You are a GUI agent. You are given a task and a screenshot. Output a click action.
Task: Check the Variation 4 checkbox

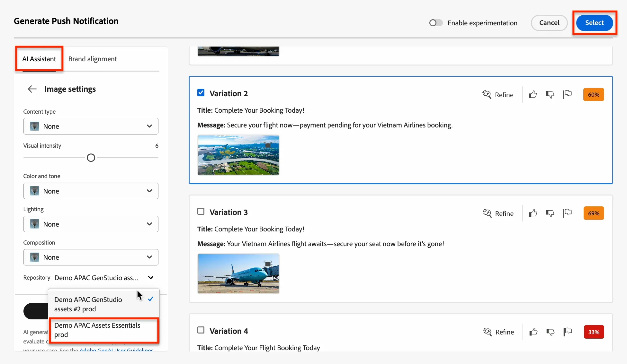pyautogui.click(x=201, y=330)
